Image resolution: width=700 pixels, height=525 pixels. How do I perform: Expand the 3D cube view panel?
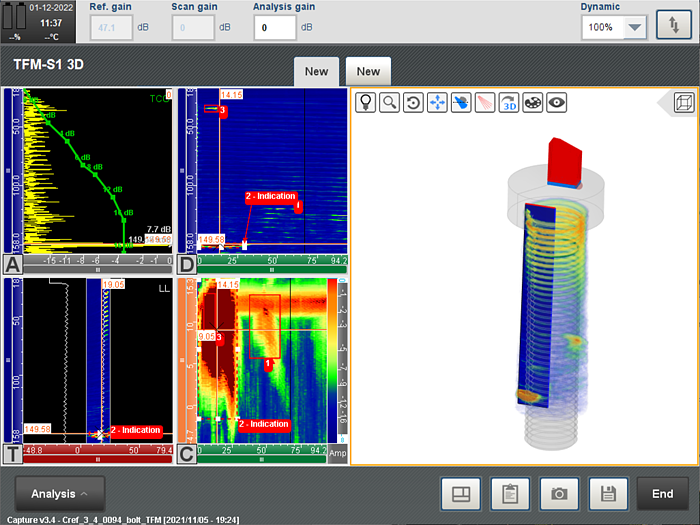(x=684, y=101)
